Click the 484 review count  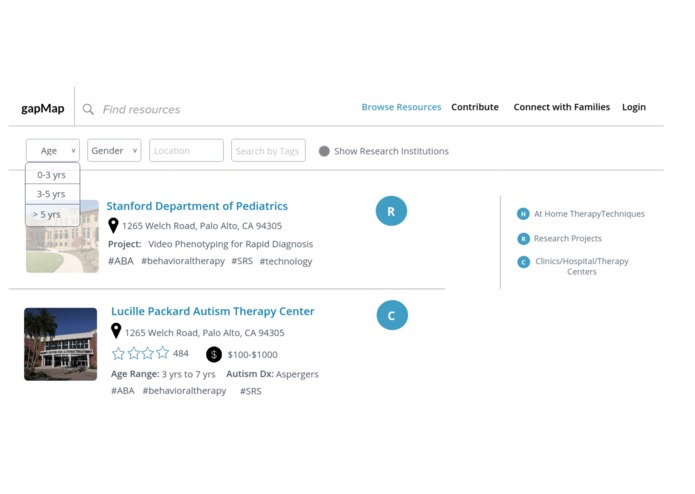(x=180, y=353)
